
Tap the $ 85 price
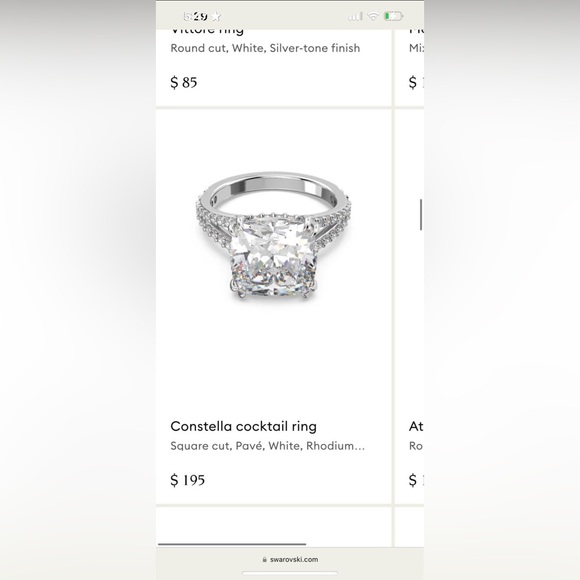[184, 82]
